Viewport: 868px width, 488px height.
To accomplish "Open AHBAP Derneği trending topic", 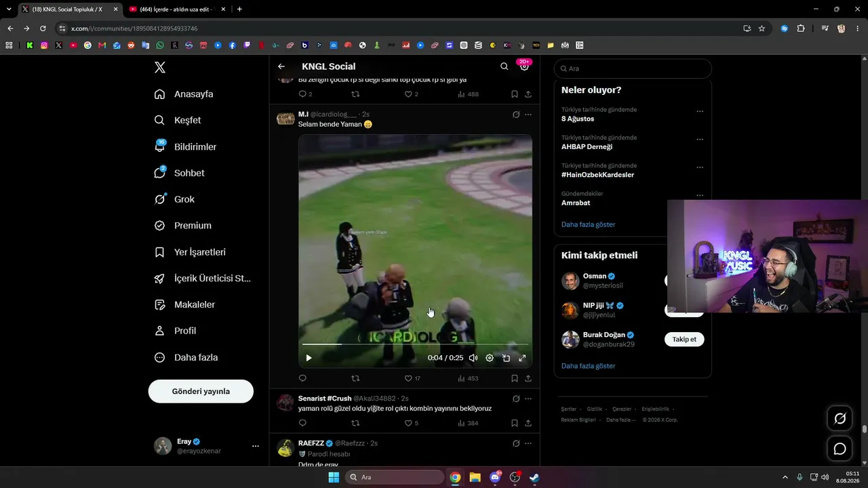I will click(x=587, y=146).
